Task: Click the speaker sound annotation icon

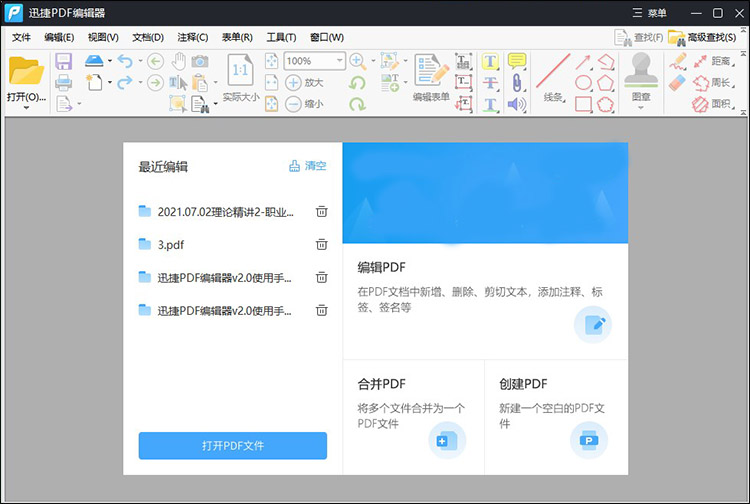Action: point(517,104)
